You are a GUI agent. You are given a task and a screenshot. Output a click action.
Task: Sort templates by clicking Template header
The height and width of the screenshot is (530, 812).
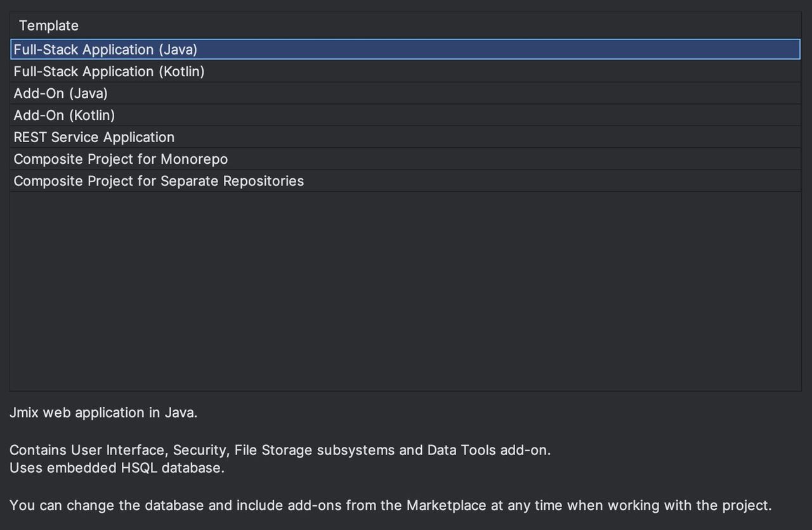(x=49, y=25)
